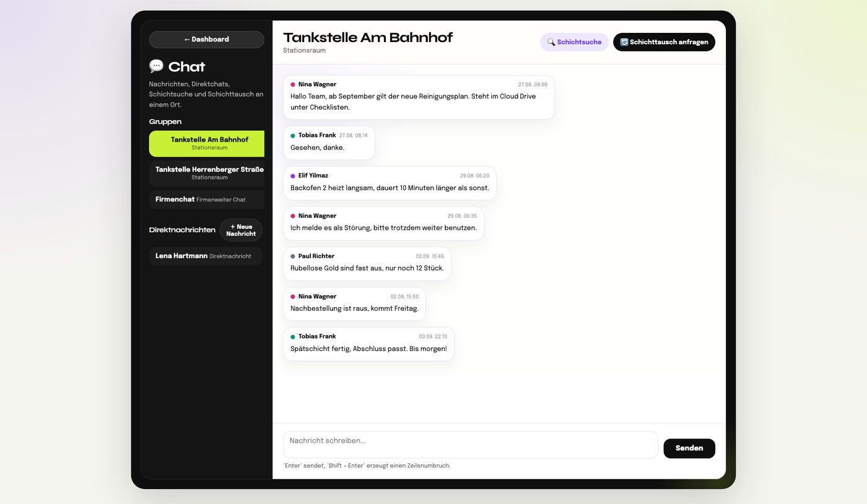Click the Reinigungsplan message from Nina Wagner
This screenshot has height=504, width=867.
click(419, 97)
